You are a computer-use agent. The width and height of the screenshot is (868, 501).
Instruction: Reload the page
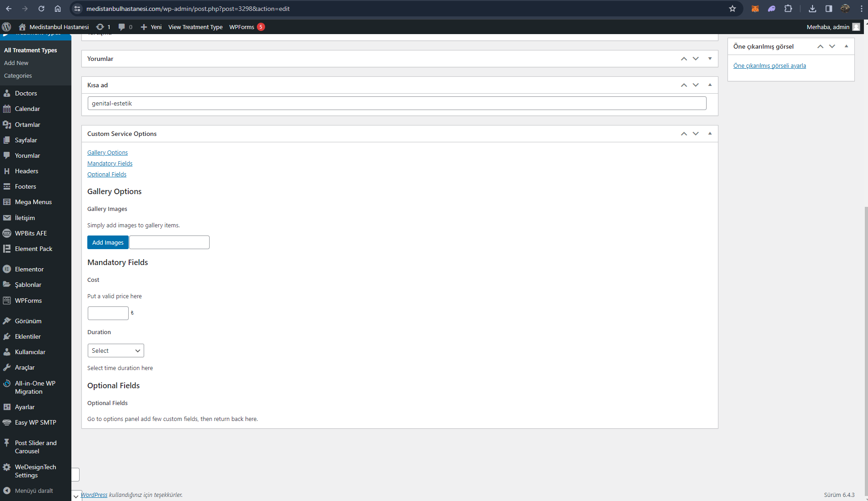click(x=41, y=9)
